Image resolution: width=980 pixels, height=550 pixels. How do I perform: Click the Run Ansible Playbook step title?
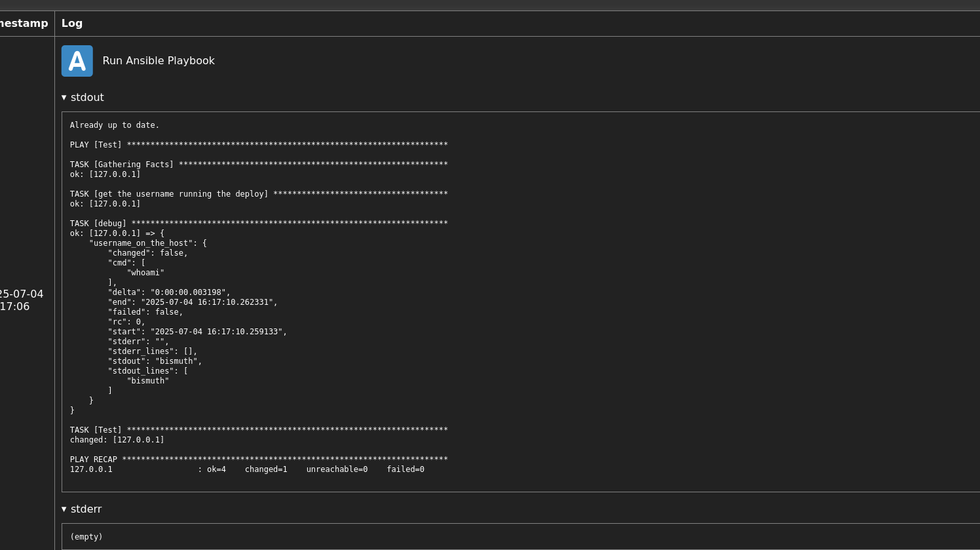[x=159, y=60]
